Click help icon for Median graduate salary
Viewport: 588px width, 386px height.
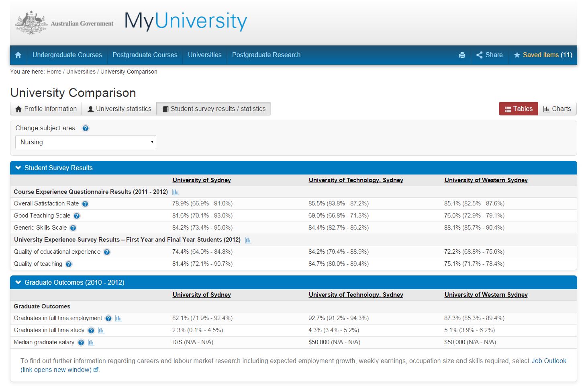[x=81, y=343]
